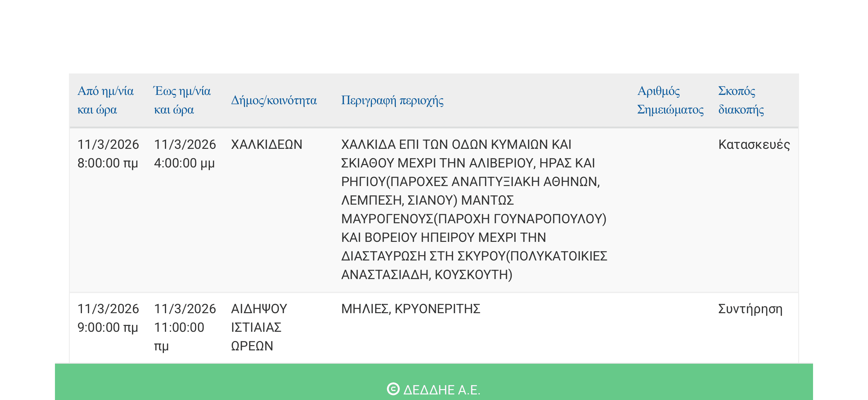This screenshot has height=400, width=868.
Task: Click the ΔΕΔΔΗΕ Α.Ε. footer text
Action: tap(441, 389)
